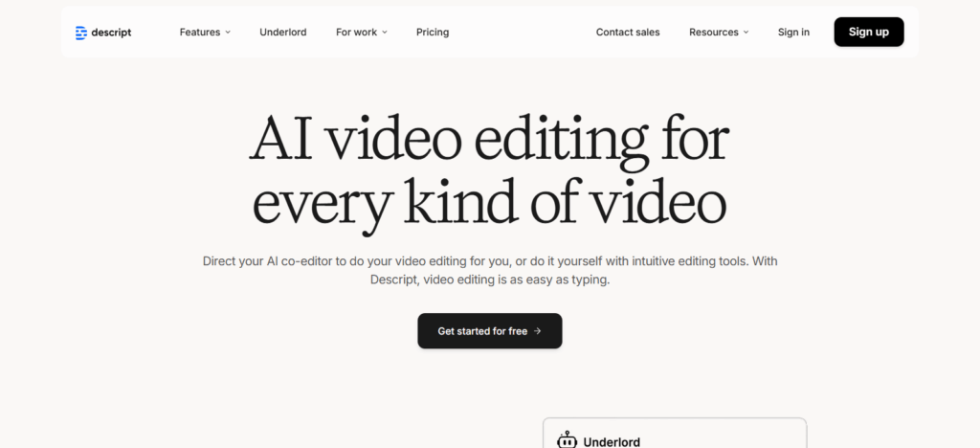This screenshot has height=448, width=980.
Task: Open the Features navigation menu
Action: [199, 33]
